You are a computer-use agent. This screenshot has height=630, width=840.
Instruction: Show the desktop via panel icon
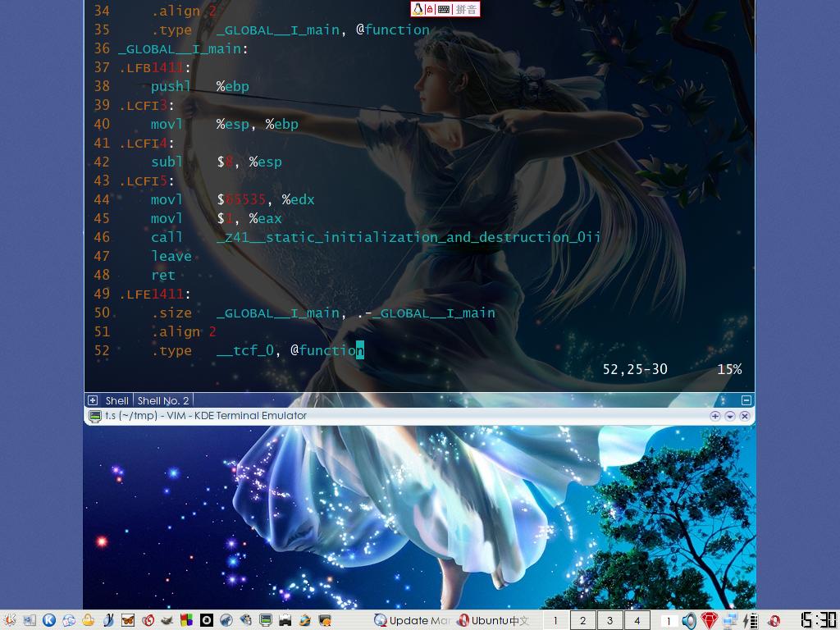30,620
